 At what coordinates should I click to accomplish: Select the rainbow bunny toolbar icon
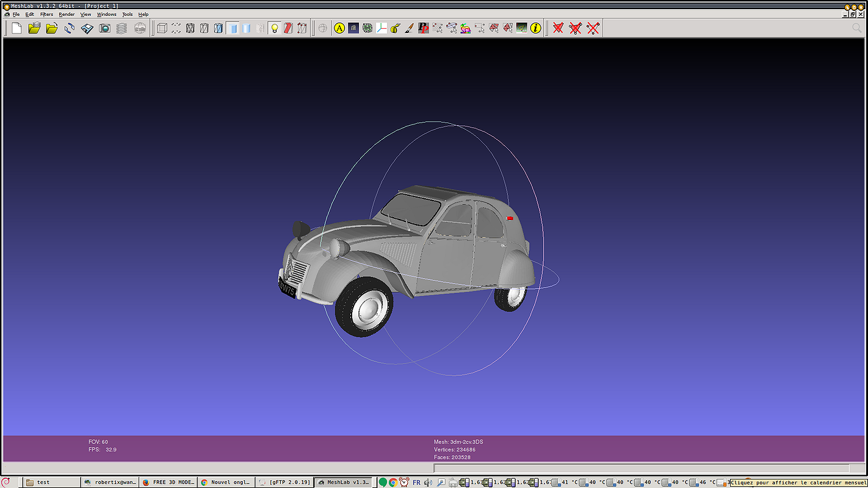pos(466,28)
